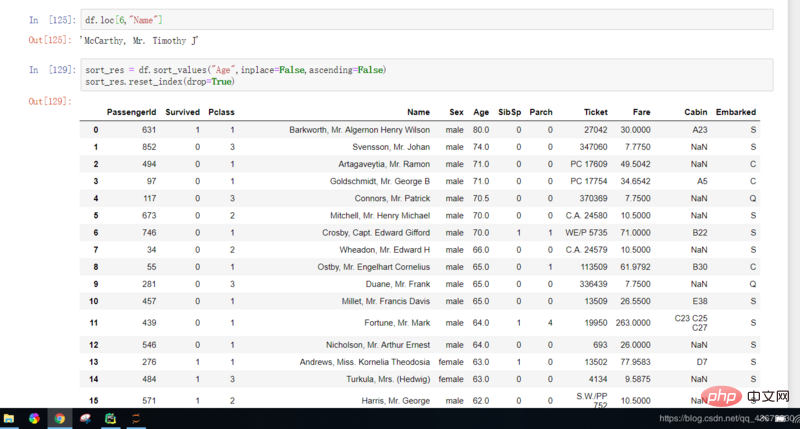Select name 'Crosby, Capt. Edward Gifford'
This screenshot has height=429, width=800.
[x=376, y=233]
